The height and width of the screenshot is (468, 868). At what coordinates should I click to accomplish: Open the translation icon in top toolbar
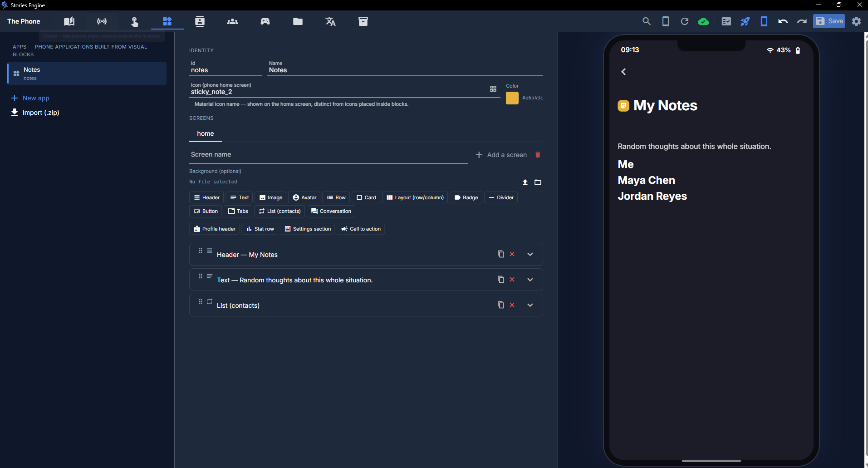(x=330, y=21)
